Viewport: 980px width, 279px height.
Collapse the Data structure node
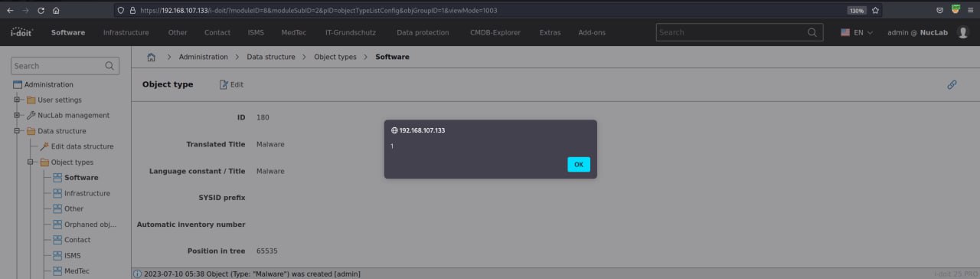17,131
